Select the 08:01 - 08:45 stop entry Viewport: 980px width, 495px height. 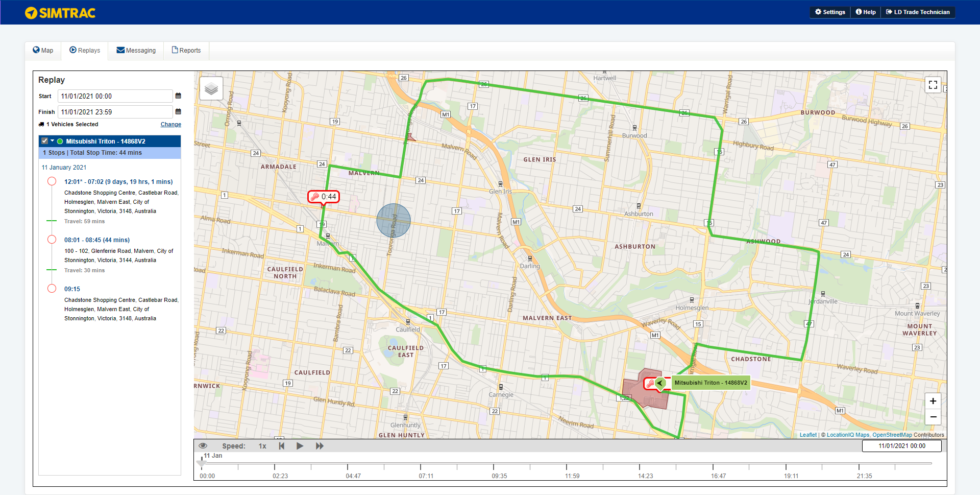coord(97,240)
